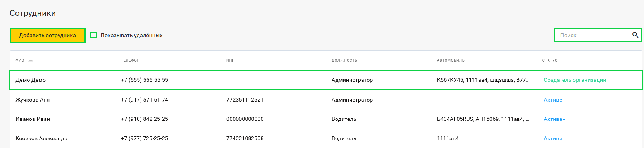The width and height of the screenshot is (644, 148).
Task: Click the Активен status for Жучкова Аня
Action: click(x=554, y=100)
